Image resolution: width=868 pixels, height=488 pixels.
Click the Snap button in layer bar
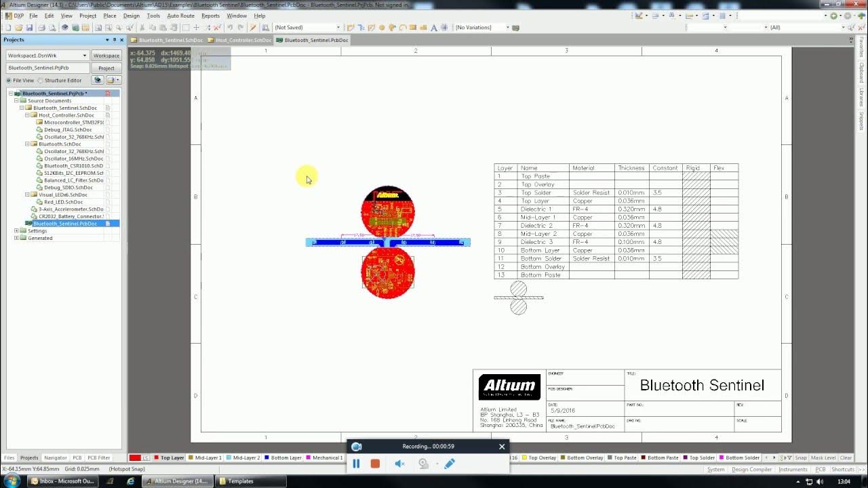(x=801, y=458)
